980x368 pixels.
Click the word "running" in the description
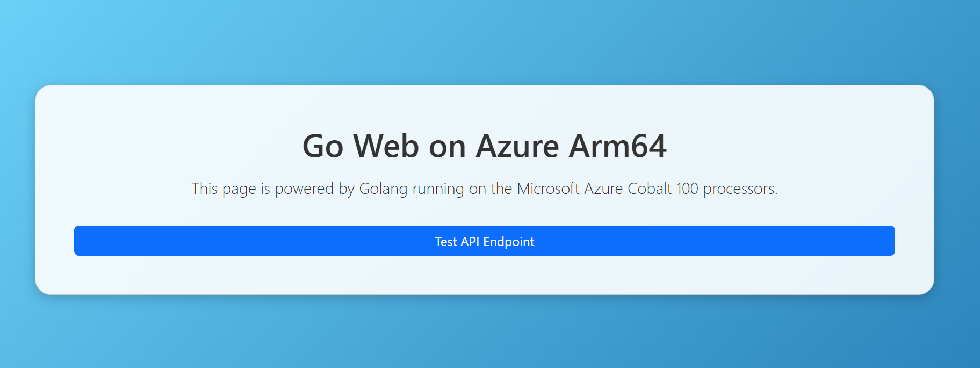[x=438, y=189]
